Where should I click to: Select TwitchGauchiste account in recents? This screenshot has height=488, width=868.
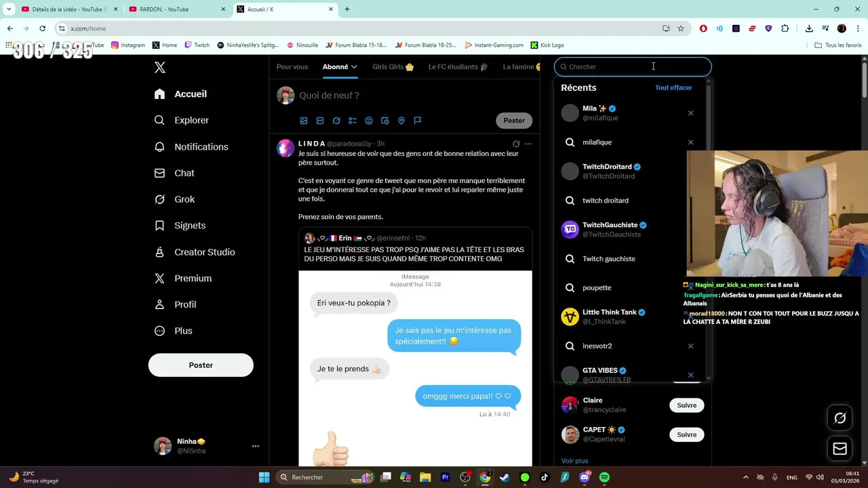pyautogui.click(x=629, y=230)
